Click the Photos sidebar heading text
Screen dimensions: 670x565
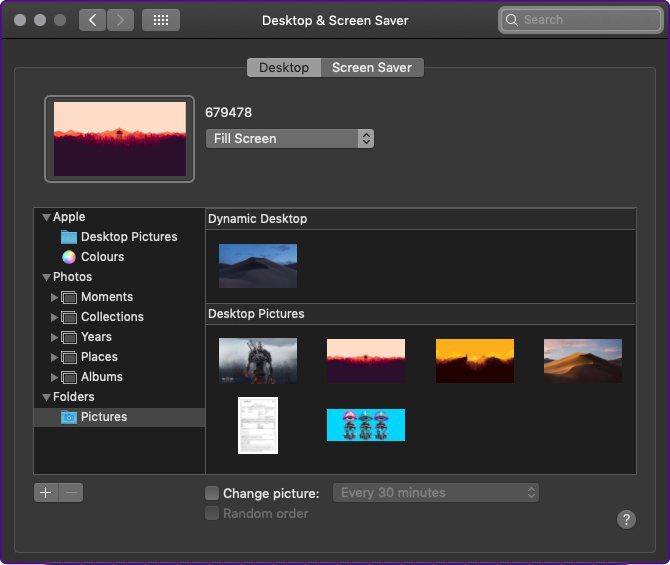[72, 277]
